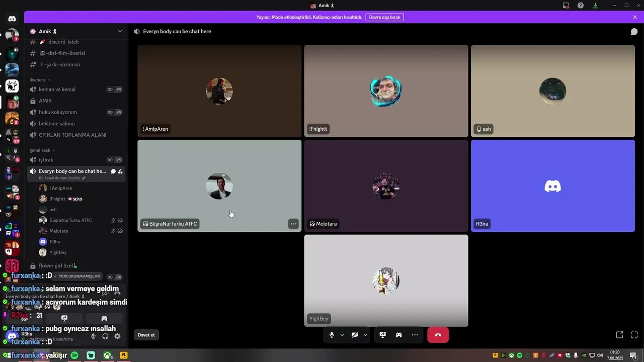Open camera options dropdown arrow

[x=365, y=335]
